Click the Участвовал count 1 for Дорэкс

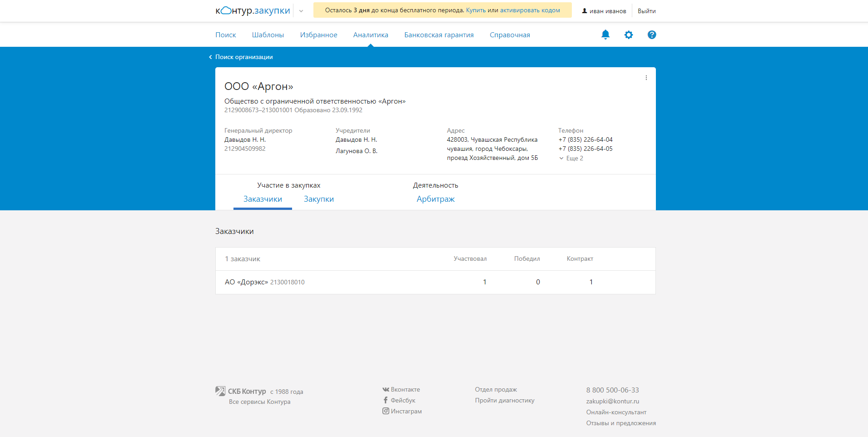[485, 282]
